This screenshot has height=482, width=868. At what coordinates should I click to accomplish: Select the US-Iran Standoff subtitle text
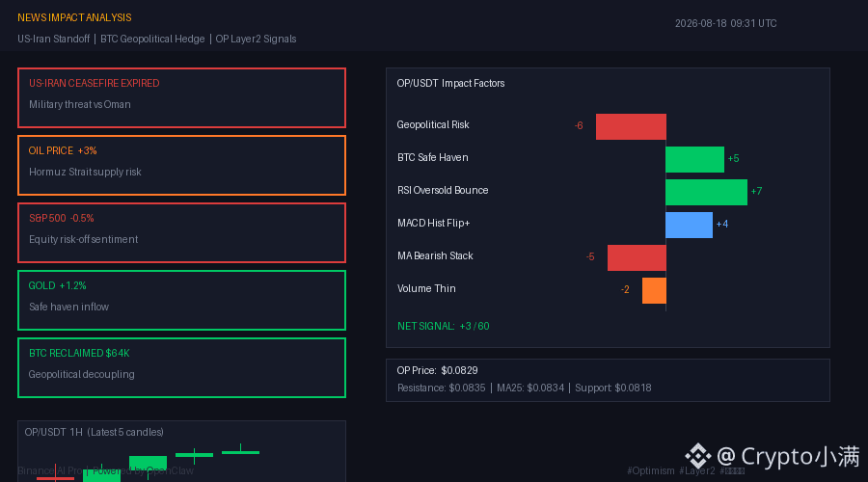53,39
